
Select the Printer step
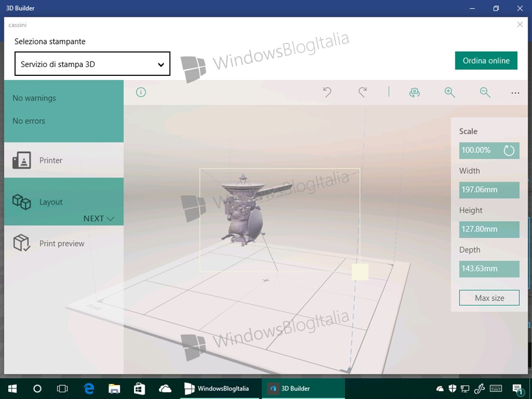pyautogui.click(x=64, y=160)
